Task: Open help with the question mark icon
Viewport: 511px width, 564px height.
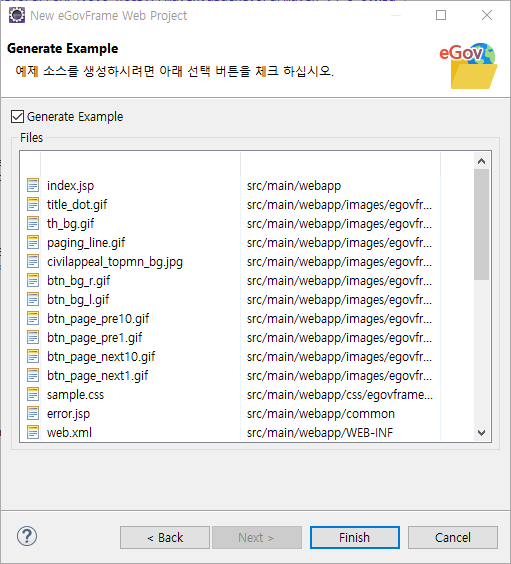Action: point(27,536)
